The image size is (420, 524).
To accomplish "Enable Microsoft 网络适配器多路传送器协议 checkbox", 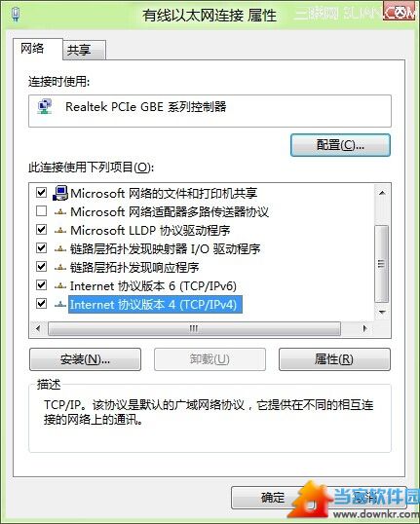I will 41,211.
